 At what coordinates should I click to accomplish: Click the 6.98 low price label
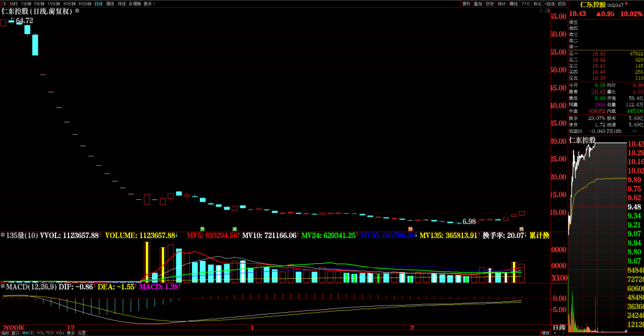coord(469,221)
